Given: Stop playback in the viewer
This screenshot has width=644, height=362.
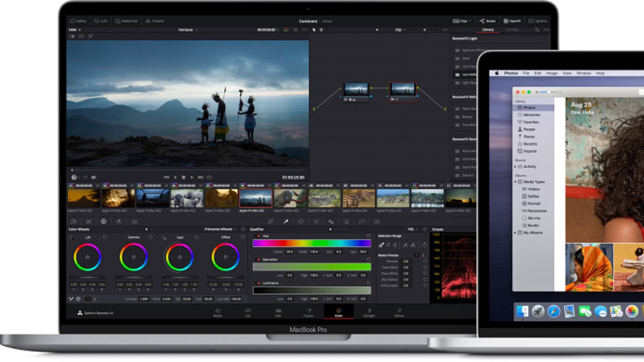Looking at the screenshot, I should click(x=184, y=177).
